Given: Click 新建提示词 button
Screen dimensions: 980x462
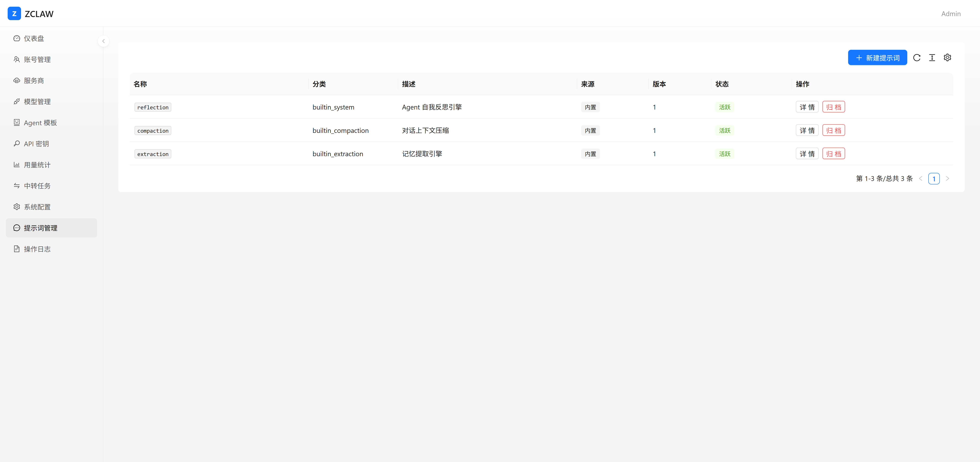Looking at the screenshot, I should pyautogui.click(x=877, y=57).
